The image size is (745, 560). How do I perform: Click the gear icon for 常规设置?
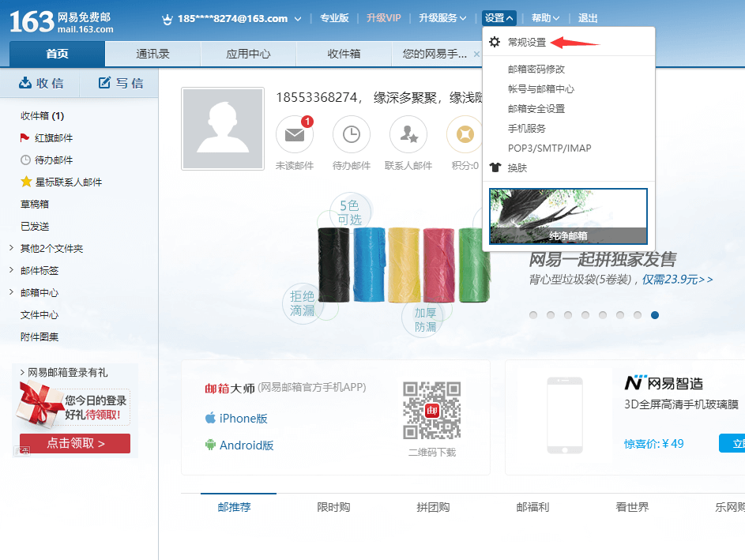495,42
